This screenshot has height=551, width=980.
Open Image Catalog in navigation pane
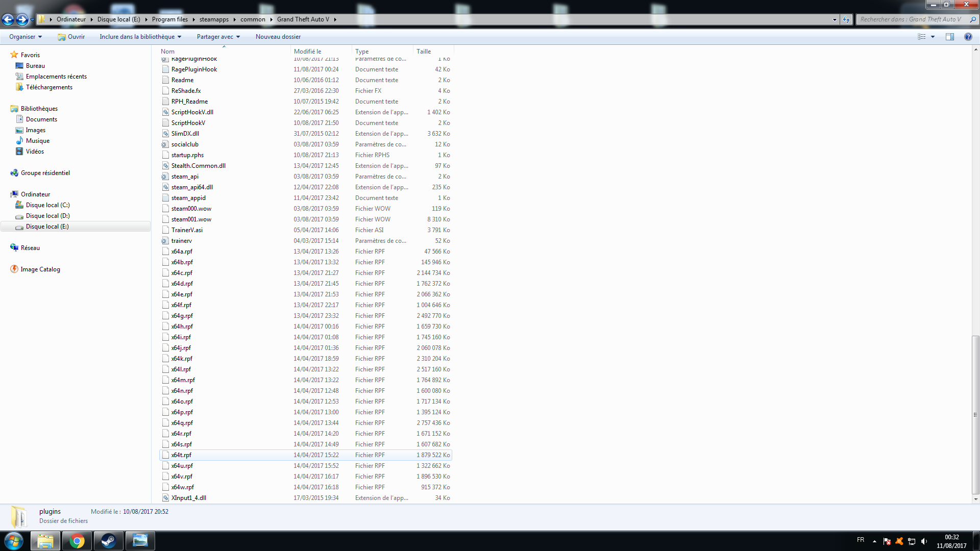point(40,269)
